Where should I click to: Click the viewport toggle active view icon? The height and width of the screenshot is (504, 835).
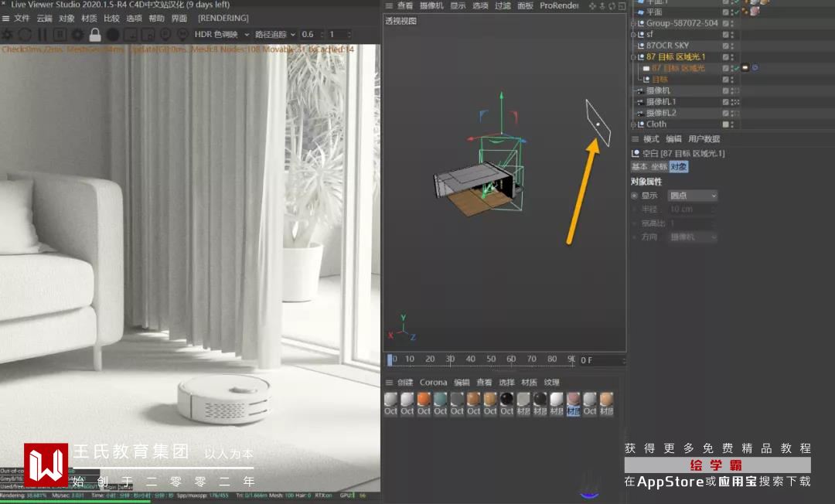(x=622, y=6)
